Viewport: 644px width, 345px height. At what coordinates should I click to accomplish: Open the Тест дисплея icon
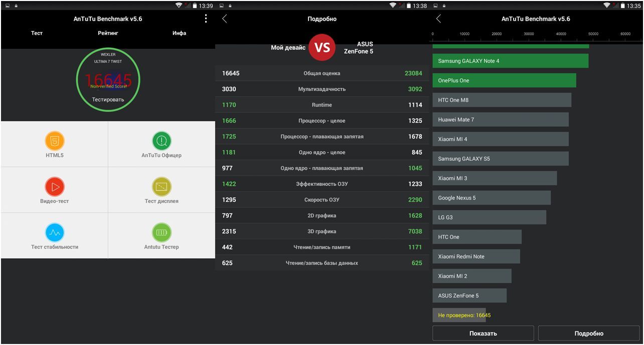(162, 187)
